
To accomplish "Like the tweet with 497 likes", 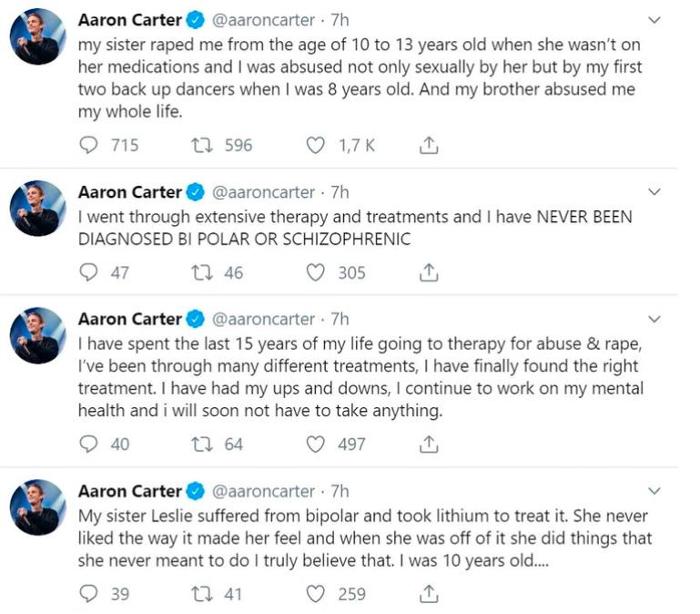I will [x=315, y=444].
